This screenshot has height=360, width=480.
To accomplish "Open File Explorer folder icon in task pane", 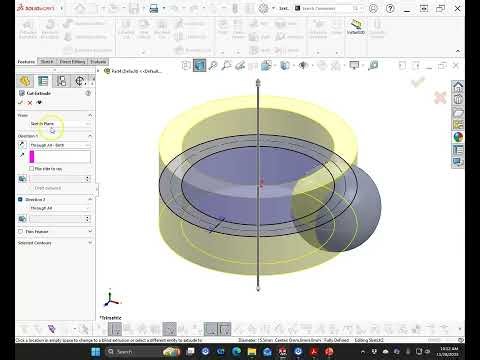I will coord(458,113).
